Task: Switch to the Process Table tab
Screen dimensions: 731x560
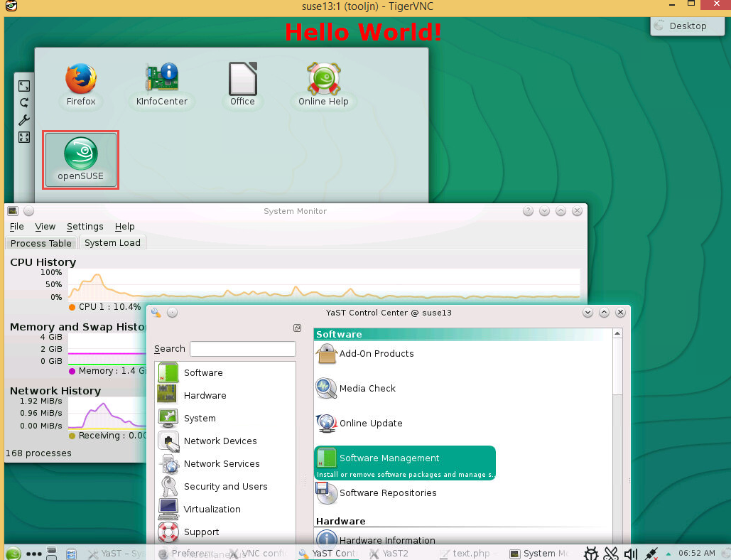Action: point(41,243)
